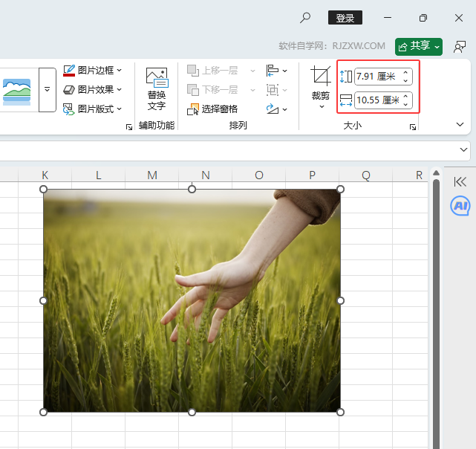Viewport: 476px width, 449px height.
Task: Click the comments person icon
Action: tap(460, 47)
